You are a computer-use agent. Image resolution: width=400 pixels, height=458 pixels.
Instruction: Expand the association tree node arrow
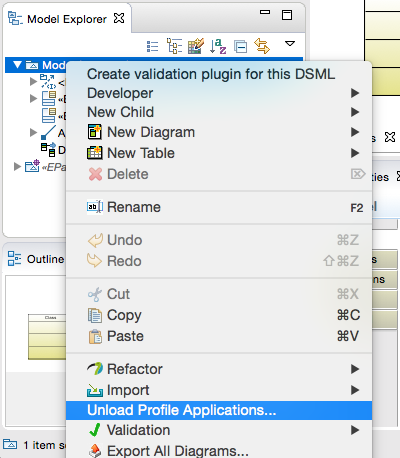pos(33,132)
